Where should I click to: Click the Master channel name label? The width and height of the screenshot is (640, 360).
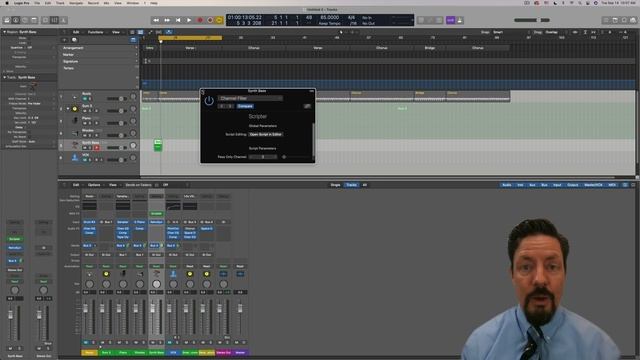(240, 352)
